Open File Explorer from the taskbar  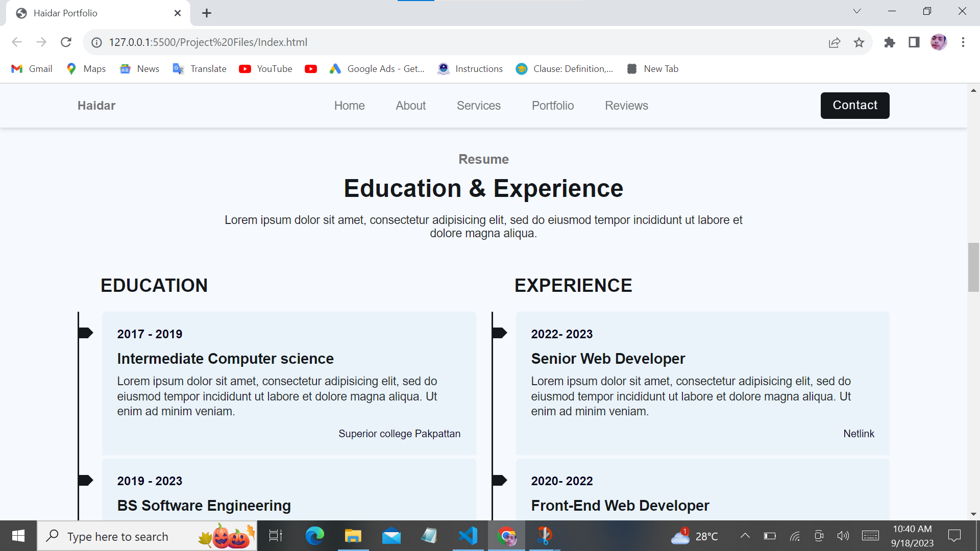(x=353, y=536)
